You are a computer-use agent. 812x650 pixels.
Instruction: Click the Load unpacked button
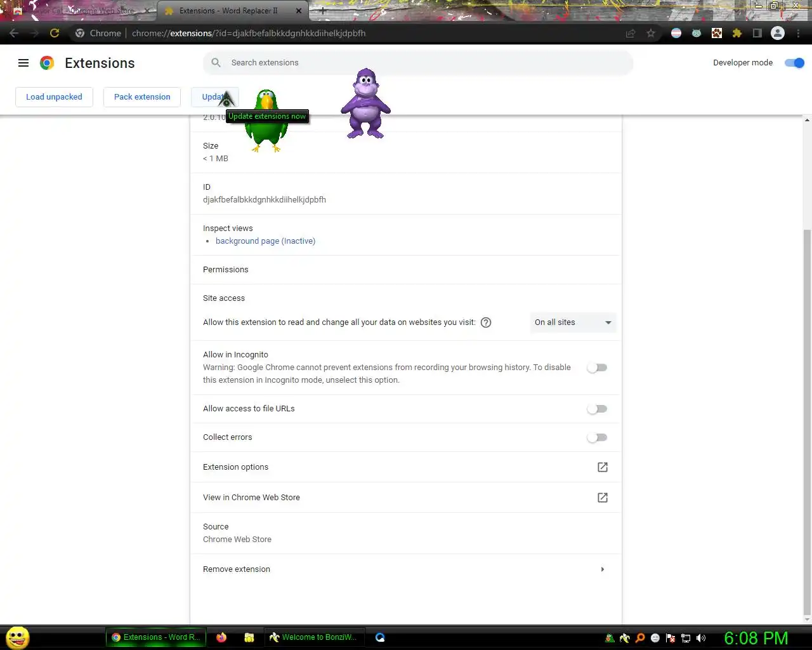tap(54, 97)
